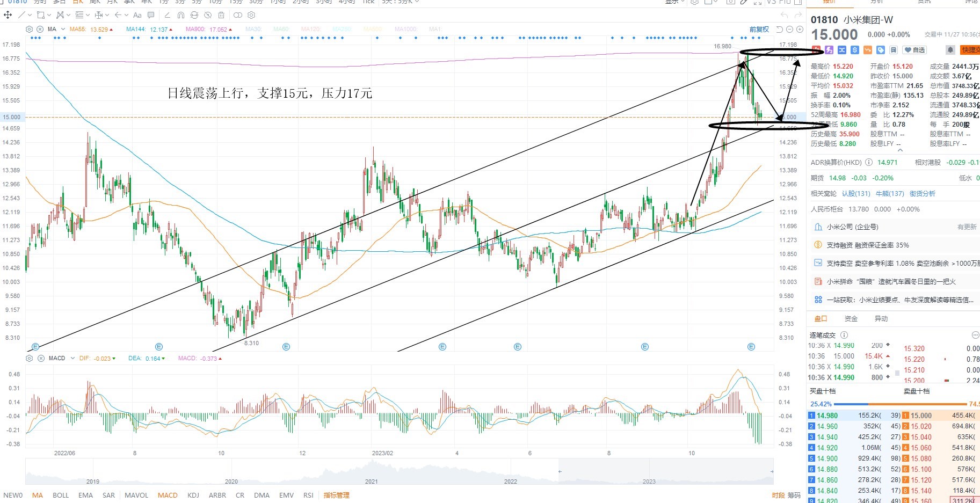Select the Aa text annotation tool
Screen dimensions: 980x503
pos(137,15)
